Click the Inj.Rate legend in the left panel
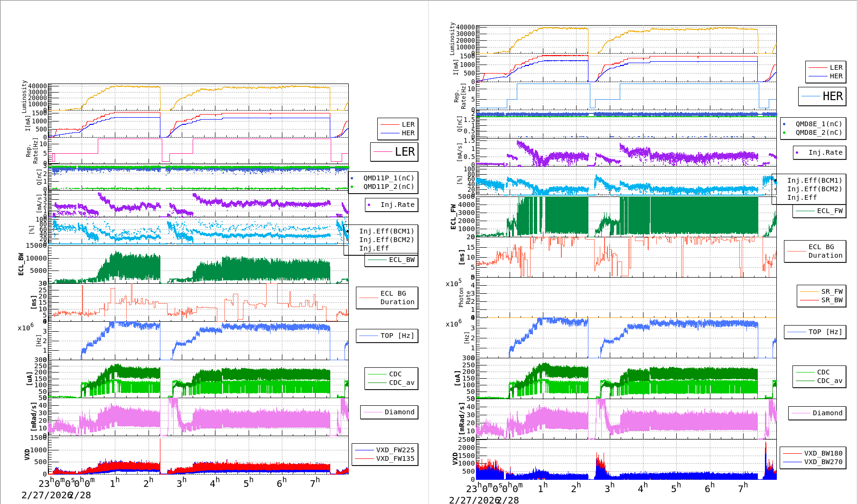The image size is (857, 504). pyautogui.click(x=397, y=205)
